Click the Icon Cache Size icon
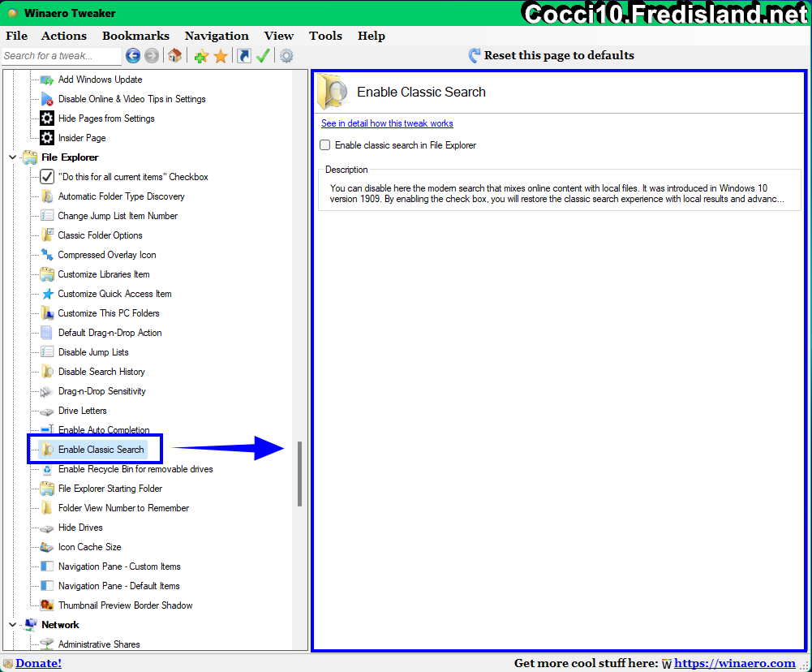 [47, 547]
